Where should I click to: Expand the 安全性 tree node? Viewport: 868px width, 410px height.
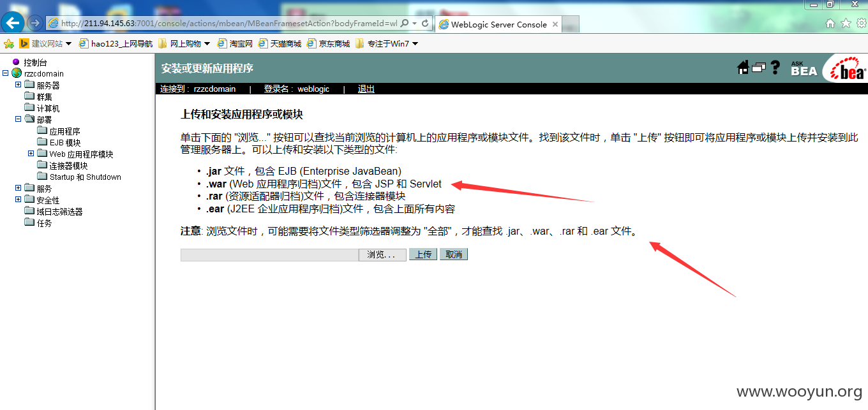pos(18,200)
